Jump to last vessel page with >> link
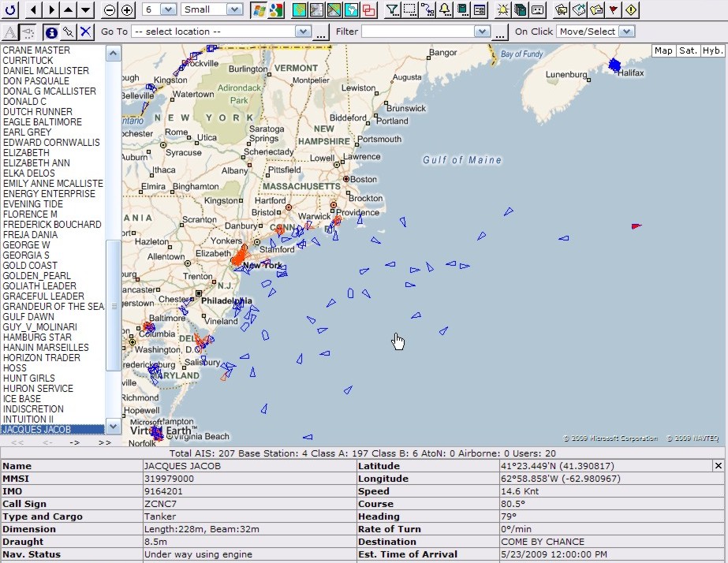 click(104, 442)
